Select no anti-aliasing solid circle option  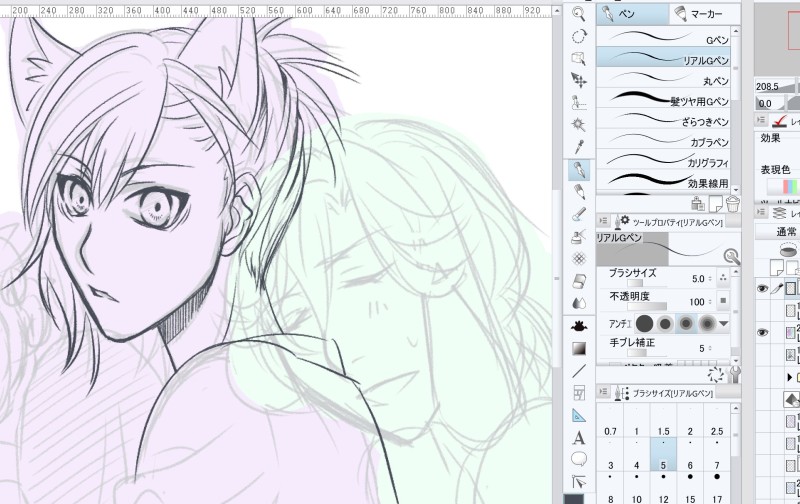point(644,323)
